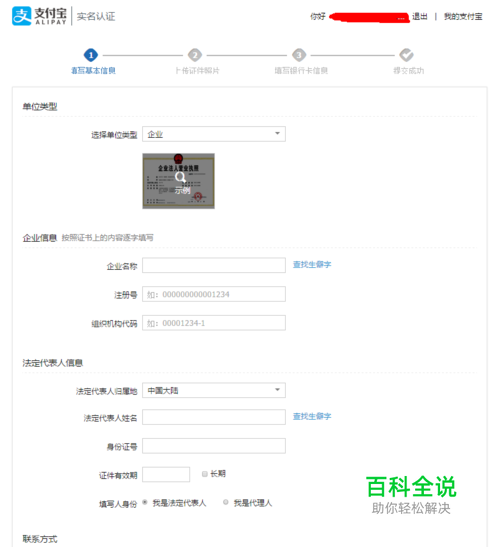The height and width of the screenshot is (547, 500).
Task: Open the 法定代表人归属地 dropdown showing 中国大陆
Action: click(214, 390)
